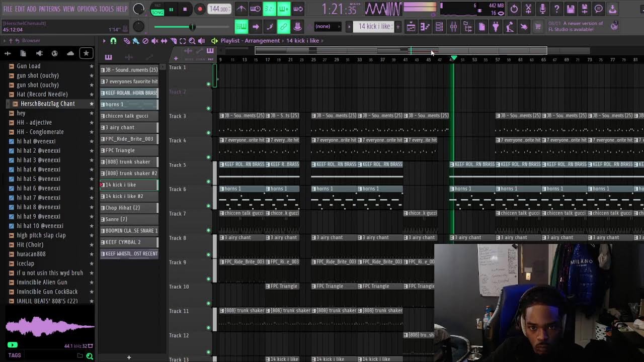Open the playlist options menu arrow
Viewport: 644px width, 362px height.
(x=104, y=41)
